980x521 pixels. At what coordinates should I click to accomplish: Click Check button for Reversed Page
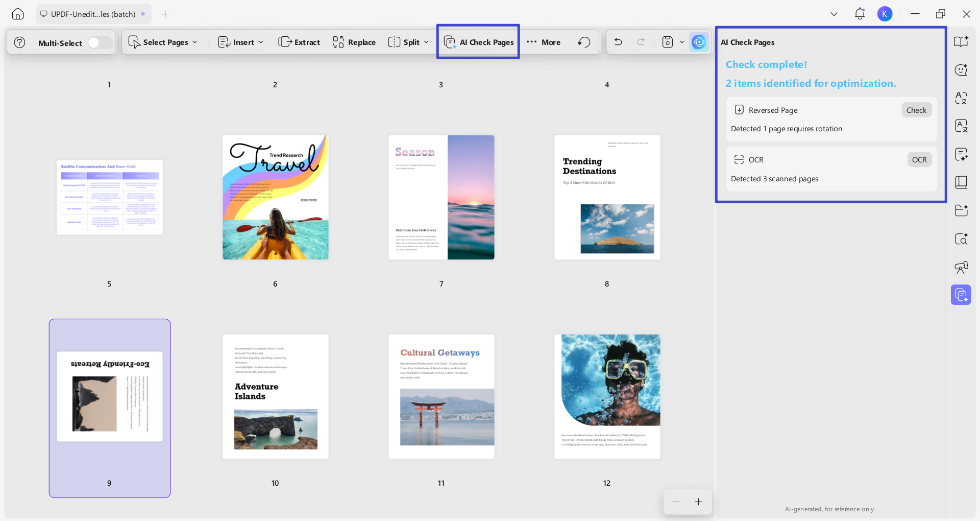[x=916, y=110]
